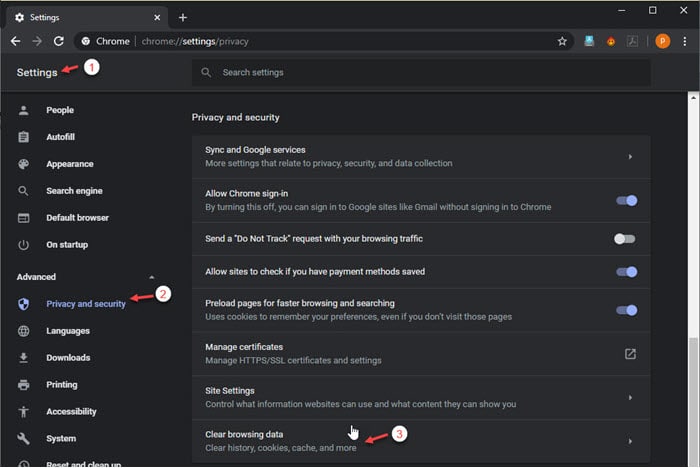This screenshot has width=700, height=468.
Task: Open Search engine settings section
Action: coord(74,191)
